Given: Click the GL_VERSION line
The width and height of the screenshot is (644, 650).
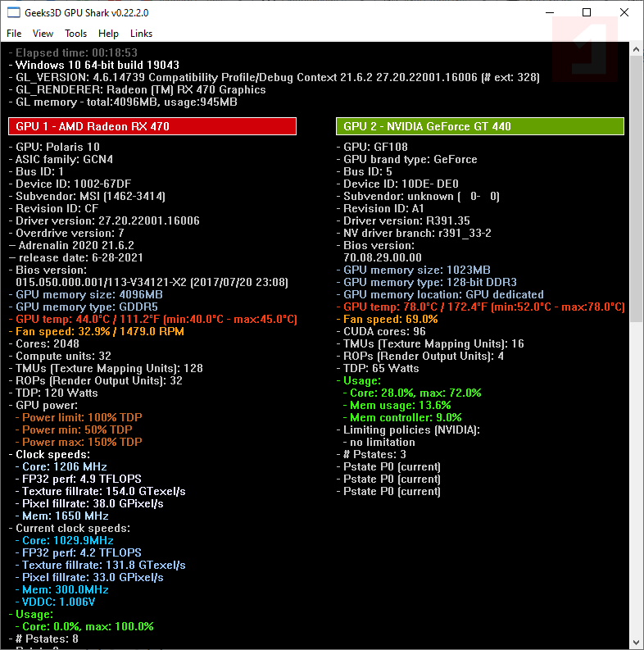Looking at the screenshot, I should 274,78.
